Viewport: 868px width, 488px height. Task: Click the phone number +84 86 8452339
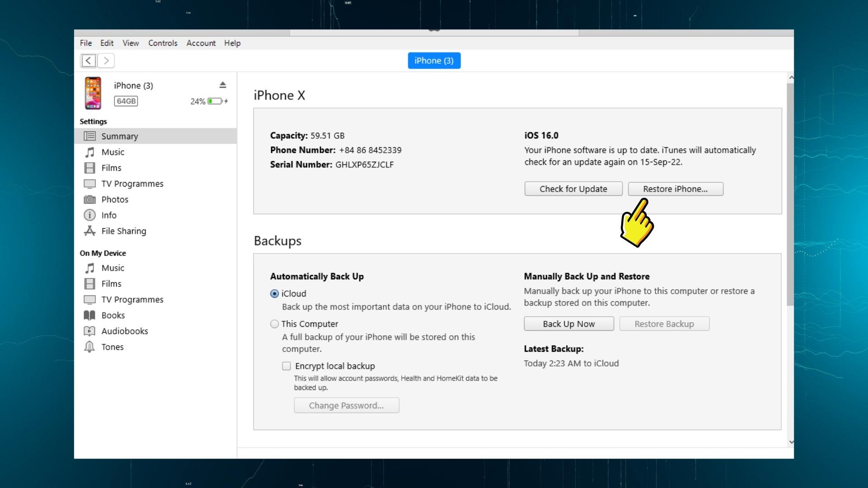coord(370,150)
